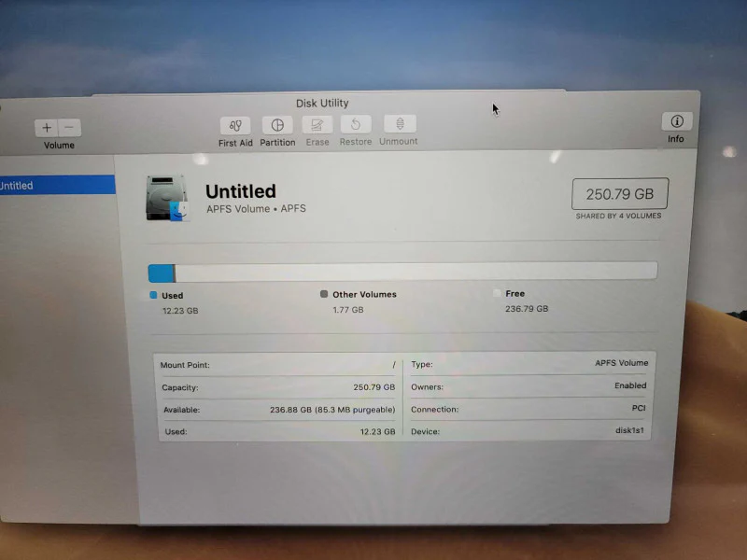Open the Info panel icon
This screenshot has width=747, height=560.
(676, 121)
